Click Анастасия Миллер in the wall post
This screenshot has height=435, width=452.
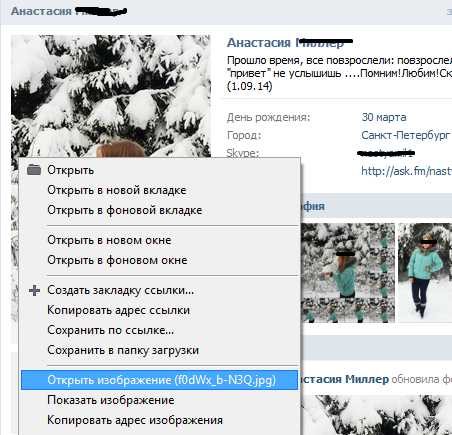tap(345, 379)
